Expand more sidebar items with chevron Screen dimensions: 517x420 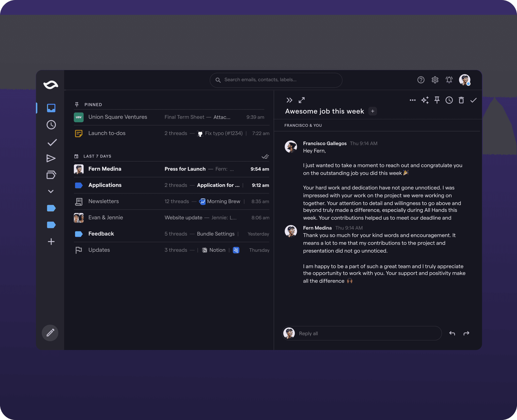(x=51, y=192)
